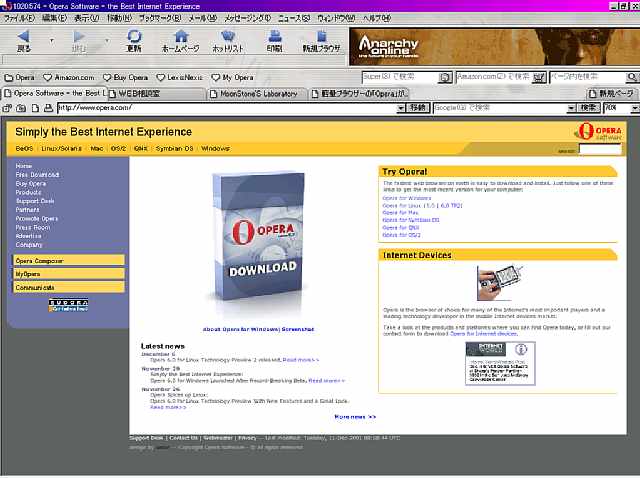Click the 検索 Search button beside Google field
The height and width of the screenshot is (478, 640).
pyautogui.click(x=589, y=108)
